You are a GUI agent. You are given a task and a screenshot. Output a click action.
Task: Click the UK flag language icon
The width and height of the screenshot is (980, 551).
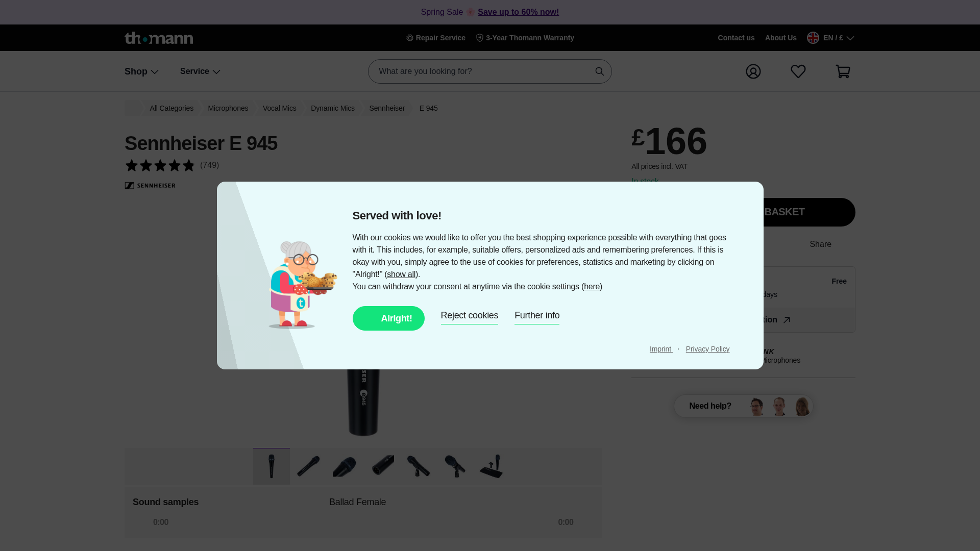[x=813, y=38]
